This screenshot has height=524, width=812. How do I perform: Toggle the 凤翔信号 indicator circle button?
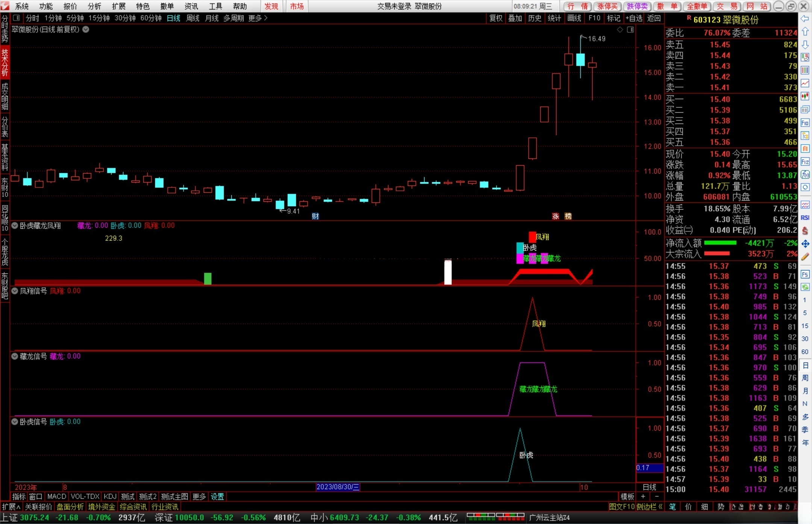click(x=15, y=291)
